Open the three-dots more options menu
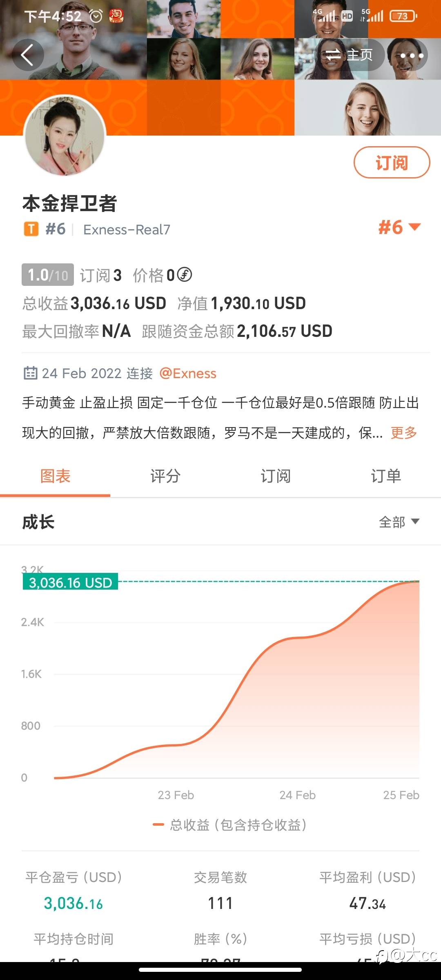 pos(412,55)
